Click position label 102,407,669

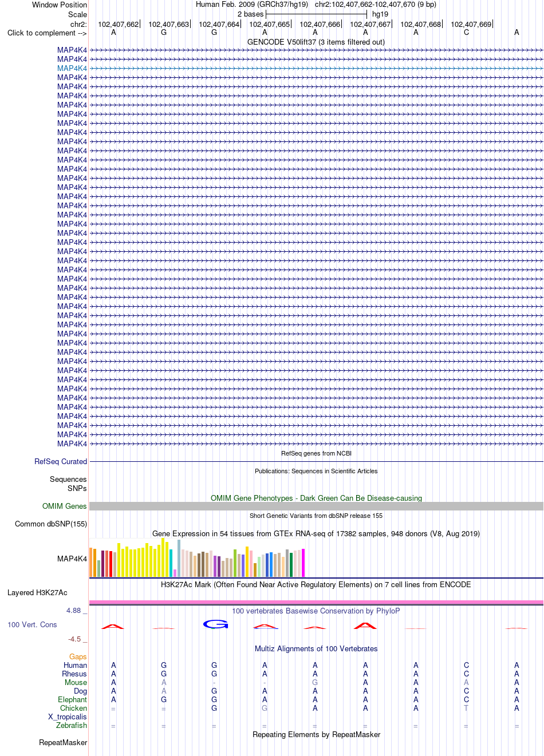click(x=471, y=24)
